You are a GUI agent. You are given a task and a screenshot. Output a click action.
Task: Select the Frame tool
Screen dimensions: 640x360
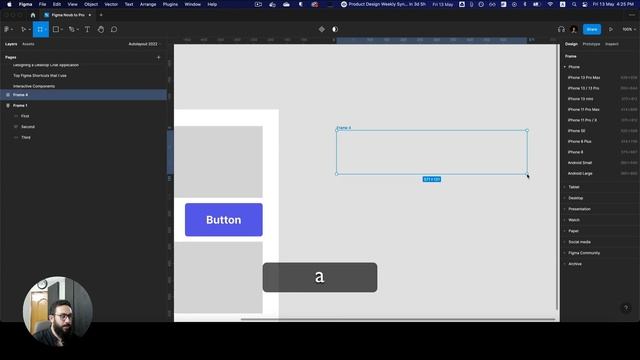click(40, 29)
